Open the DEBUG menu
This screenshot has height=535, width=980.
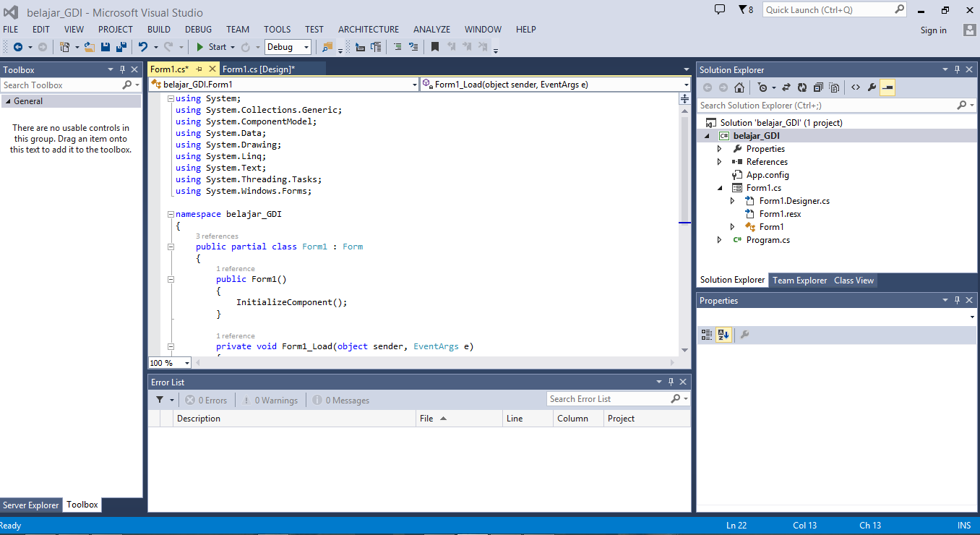[198, 30]
